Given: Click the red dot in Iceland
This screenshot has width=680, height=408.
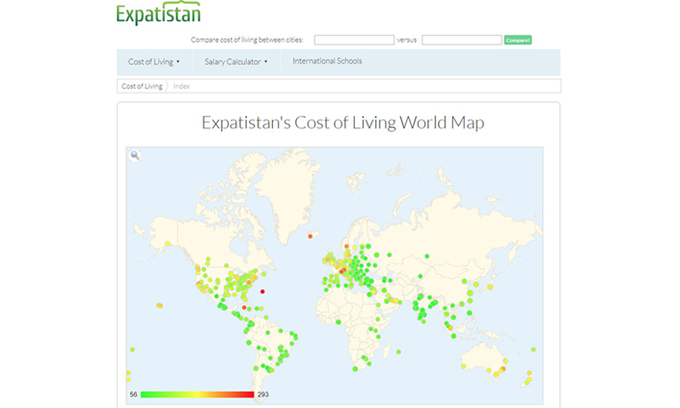Looking at the screenshot, I should pyautogui.click(x=310, y=236).
